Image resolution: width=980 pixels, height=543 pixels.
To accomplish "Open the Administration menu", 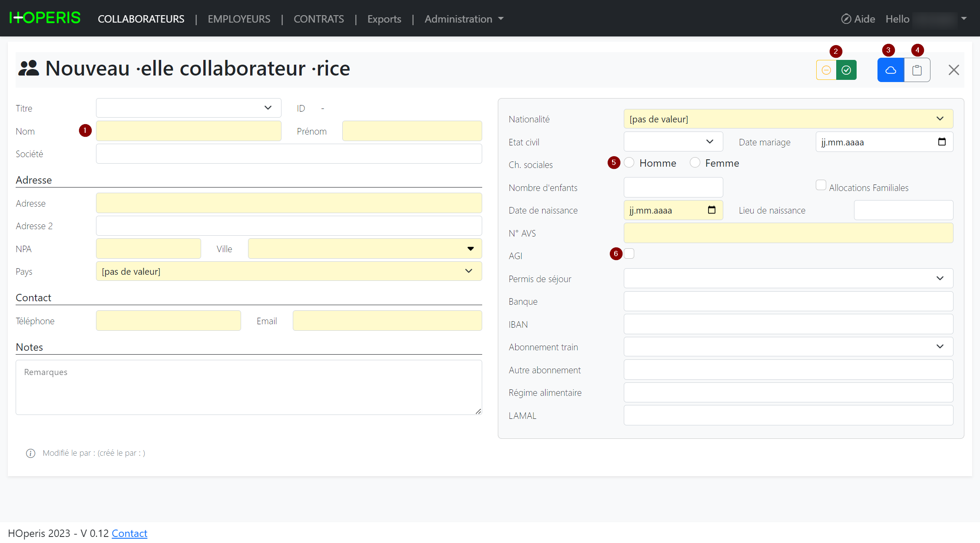I will tap(464, 19).
